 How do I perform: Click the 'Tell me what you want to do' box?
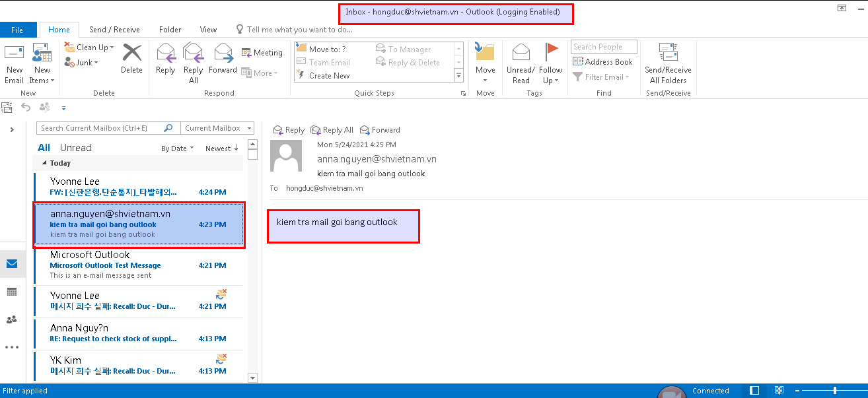pyautogui.click(x=294, y=30)
